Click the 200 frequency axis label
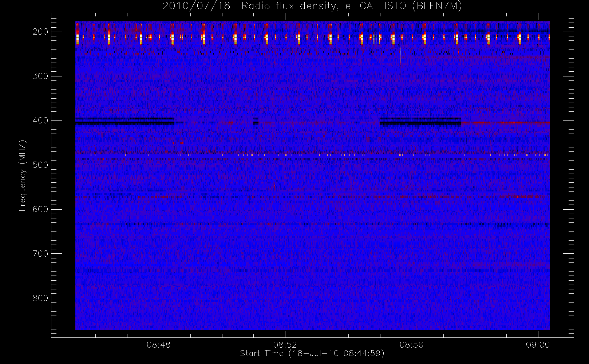Screen dimensions: 589x364 pos(40,32)
